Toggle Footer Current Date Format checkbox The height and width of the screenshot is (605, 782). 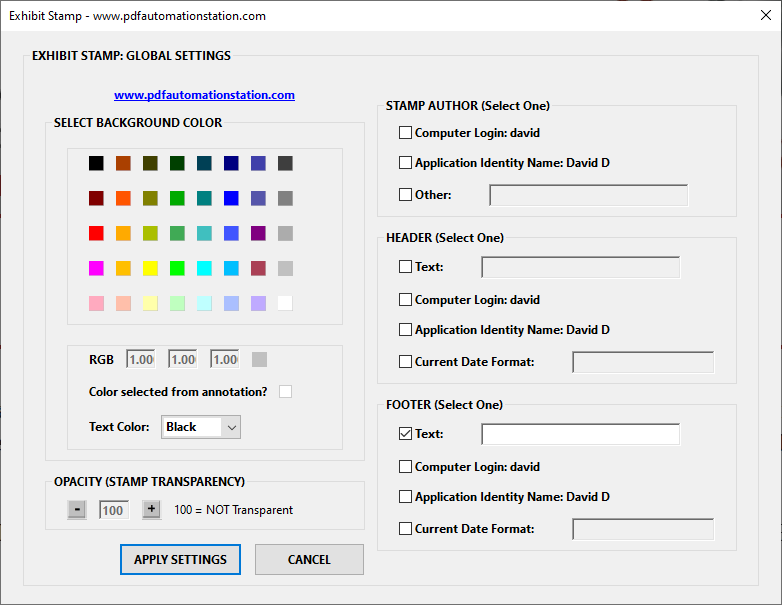coord(405,529)
